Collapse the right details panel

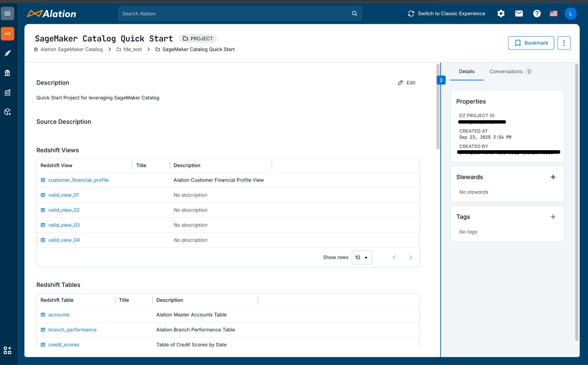(x=441, y=80)
